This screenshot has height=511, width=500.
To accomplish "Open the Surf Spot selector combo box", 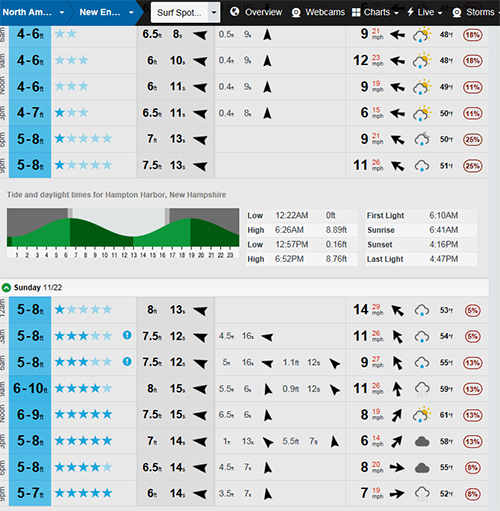I will (x=185, y=13).
